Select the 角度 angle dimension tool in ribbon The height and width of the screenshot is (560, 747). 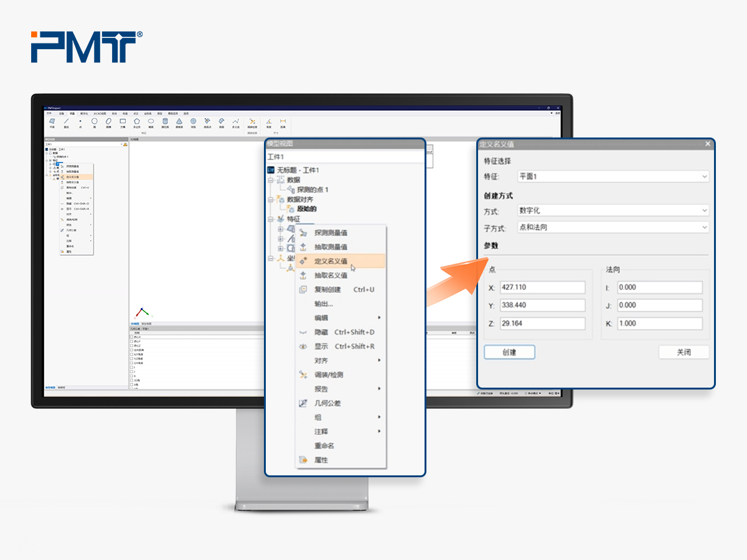tap(269, 123)
